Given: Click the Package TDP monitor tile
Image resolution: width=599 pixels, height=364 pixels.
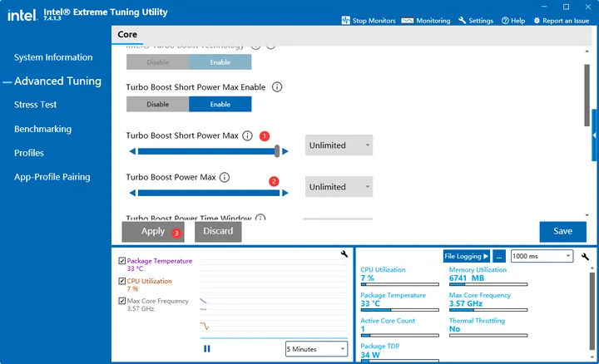Looking at the screenshot, I should click(399, 352).
